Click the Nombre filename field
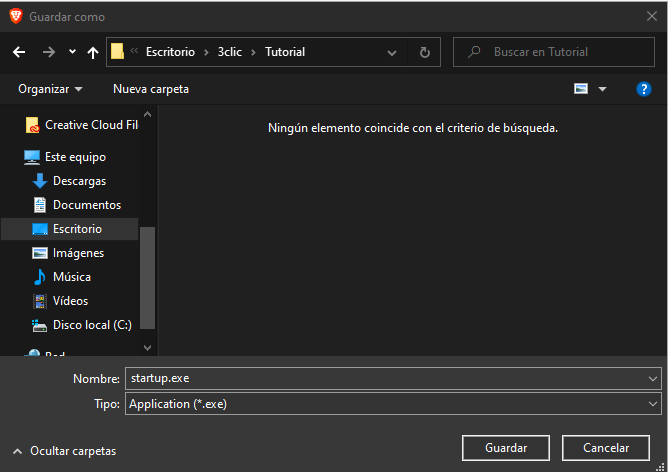The width and height of the screenshot is (668, 472). (x=384, y=379)
